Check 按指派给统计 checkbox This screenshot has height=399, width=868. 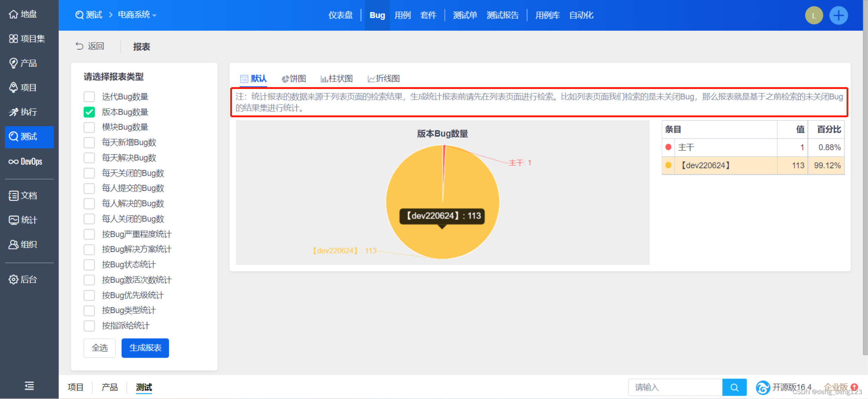click(89, 325)
